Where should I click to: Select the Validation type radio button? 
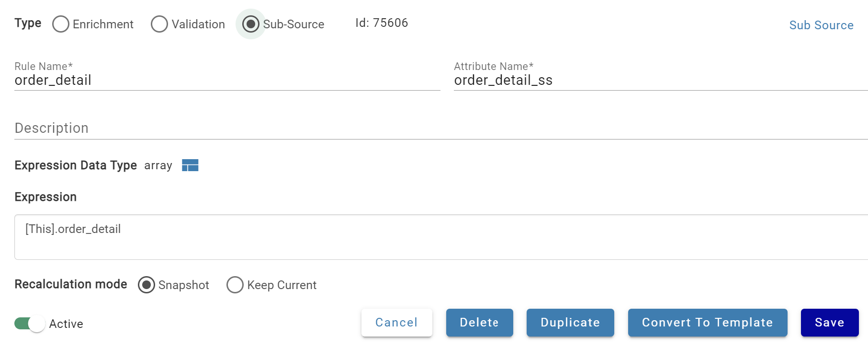tap(159, 24)
